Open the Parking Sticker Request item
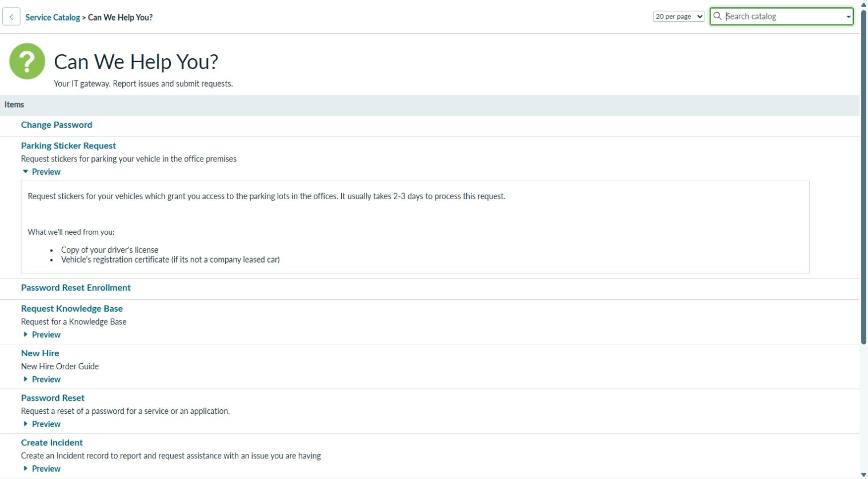 pos(69,146)
